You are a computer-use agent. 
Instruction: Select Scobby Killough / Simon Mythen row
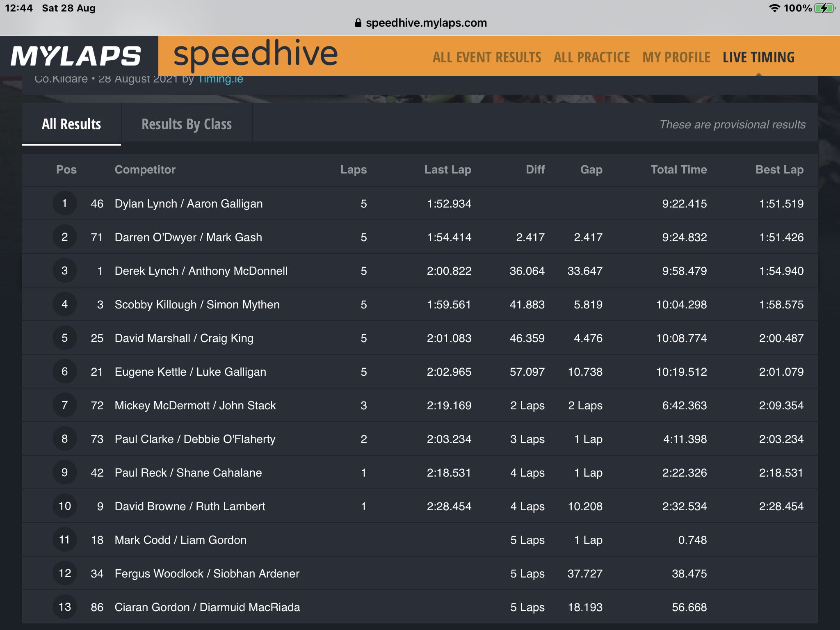pos(420,304)
